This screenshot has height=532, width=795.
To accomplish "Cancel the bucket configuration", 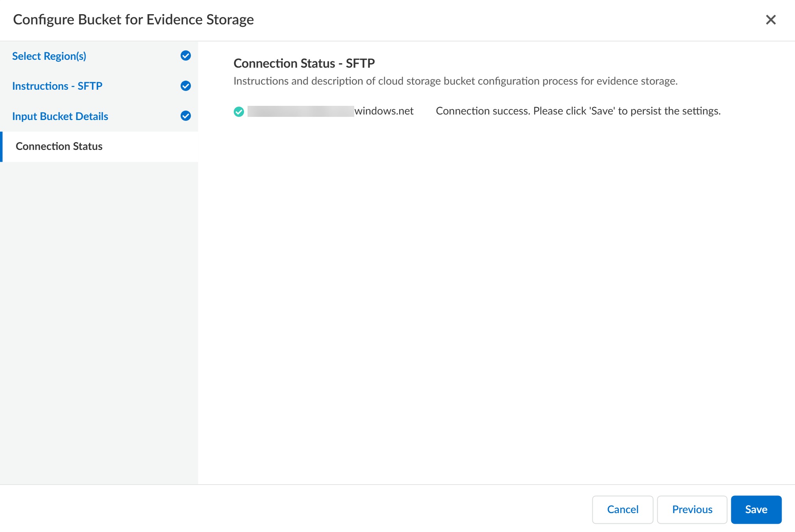I will (x=622, y=510).
